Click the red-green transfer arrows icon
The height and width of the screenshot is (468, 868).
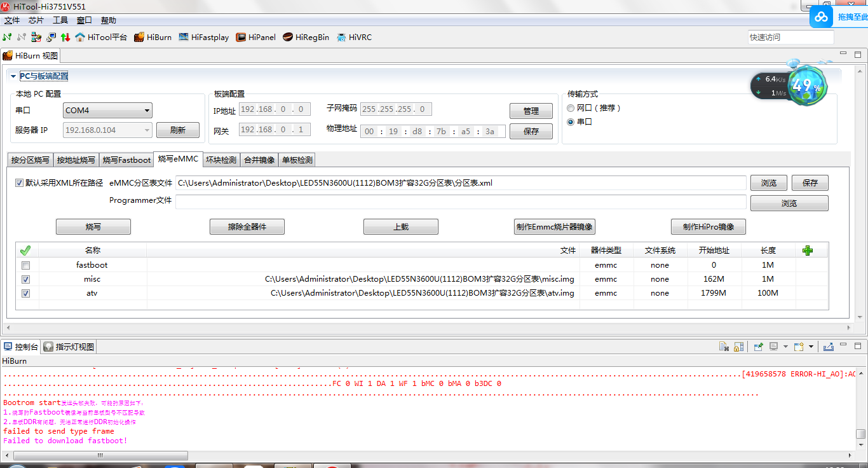[x=65, y=38]
